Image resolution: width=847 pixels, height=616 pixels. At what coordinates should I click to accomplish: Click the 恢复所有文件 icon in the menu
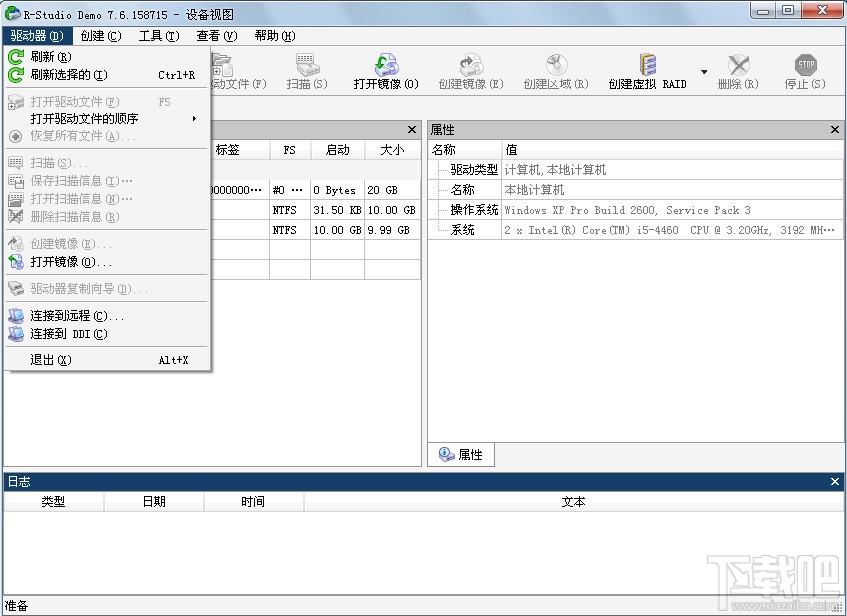16,136
